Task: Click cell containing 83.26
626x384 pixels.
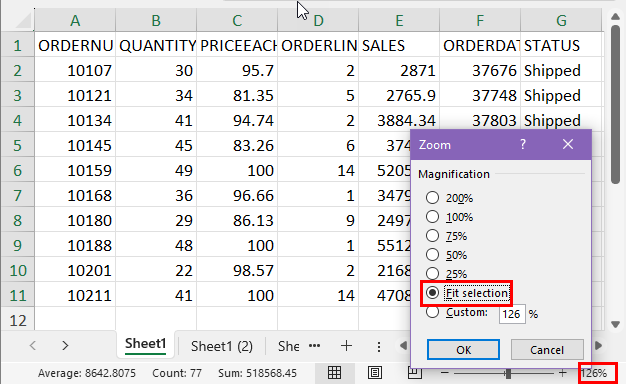Action: coord(237,145)
